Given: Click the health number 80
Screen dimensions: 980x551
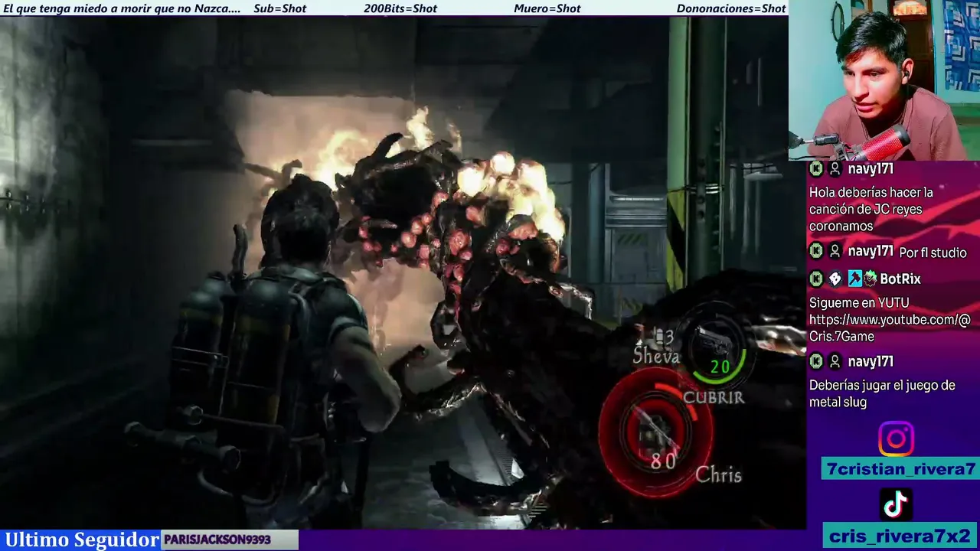Looking at the screenshot, I should pos(663,461).
